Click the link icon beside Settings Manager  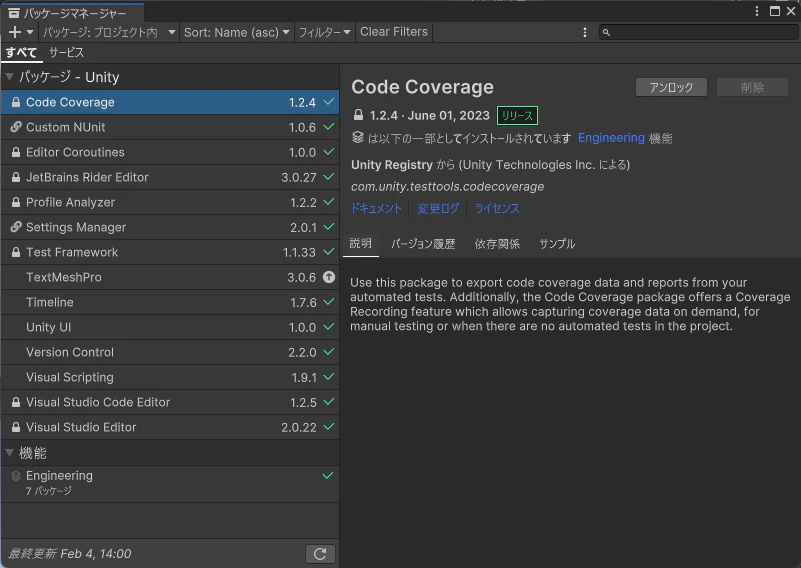coord(16,227)
